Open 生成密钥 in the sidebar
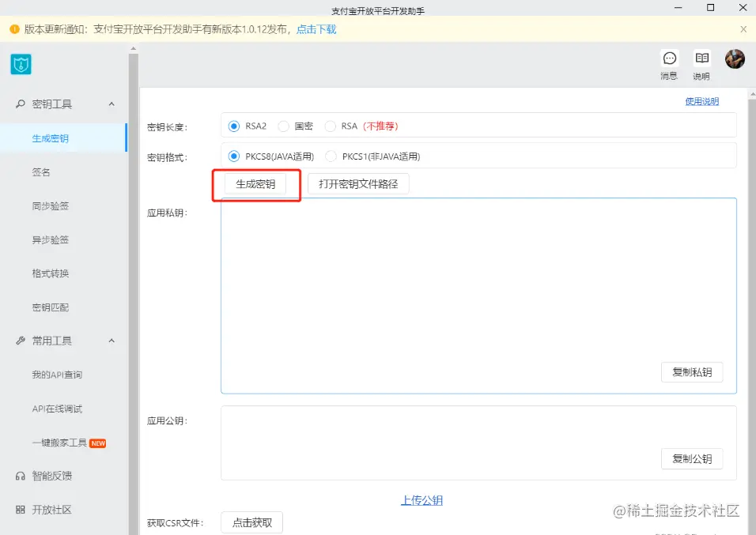Screen dimensions: 756x535 [63, 138]
